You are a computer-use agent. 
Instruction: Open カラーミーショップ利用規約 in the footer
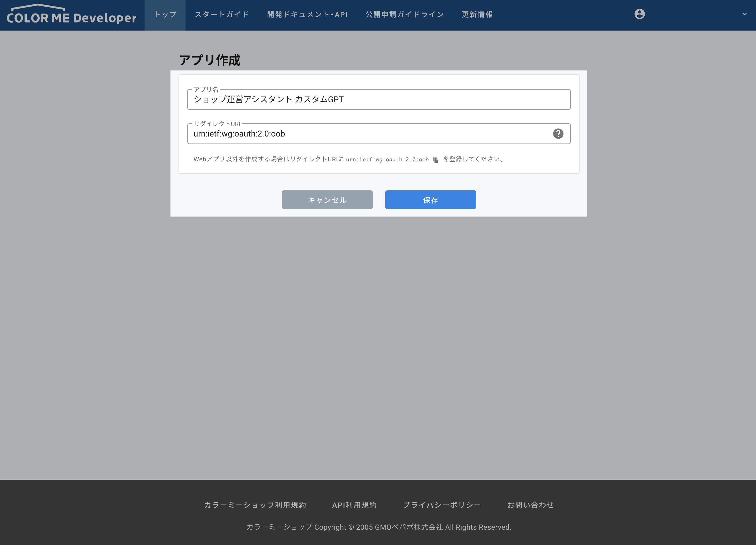(x=256, y=505)
